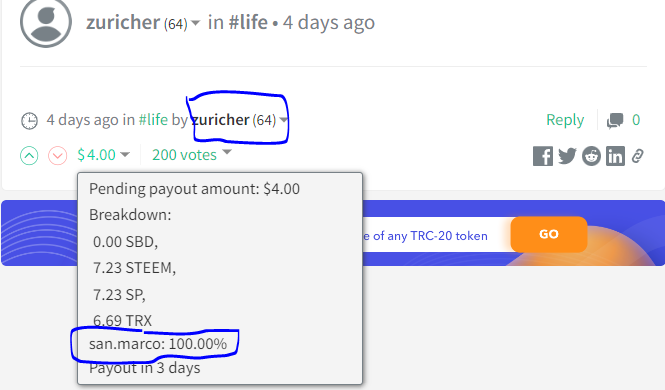The height and width of the screenshot is (390, 665).
Task: Click the TRC-20 token banner text
Action: click(425, 236)
